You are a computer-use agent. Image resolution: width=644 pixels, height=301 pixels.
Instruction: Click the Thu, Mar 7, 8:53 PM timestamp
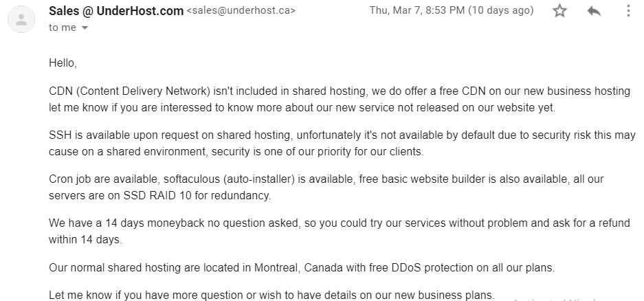pos(417,10)
